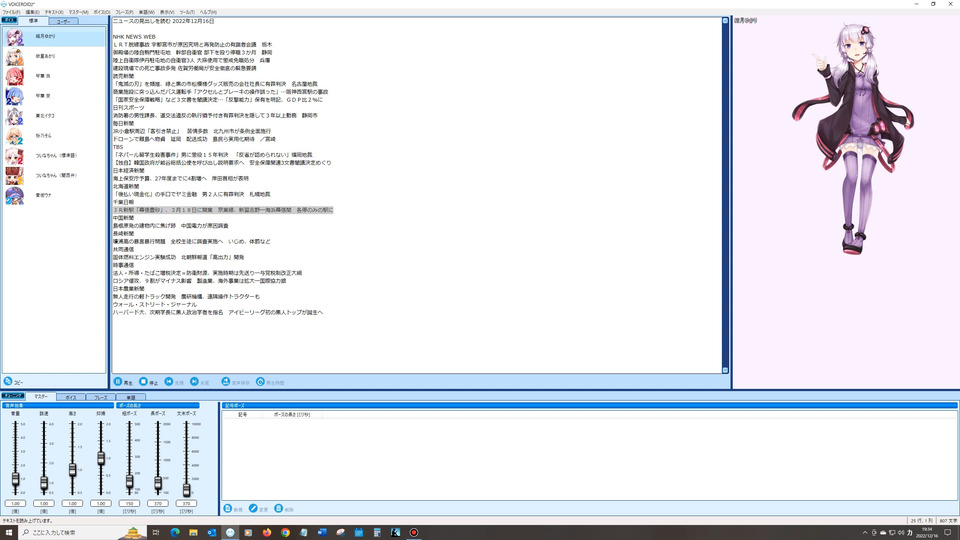Click the text editor scrollbar down arrow
This screenshot has height=540, width=960.
[x=726, y=370]
